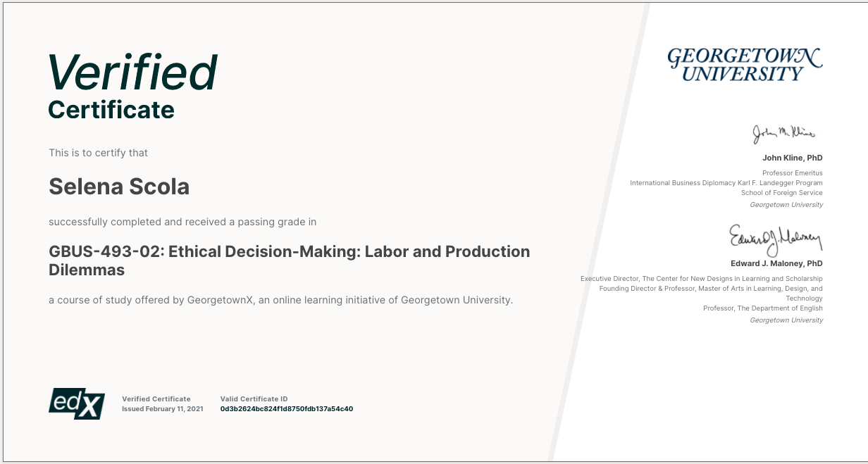Click the "Valid Certificate ID" label

[x=254, y=399]
